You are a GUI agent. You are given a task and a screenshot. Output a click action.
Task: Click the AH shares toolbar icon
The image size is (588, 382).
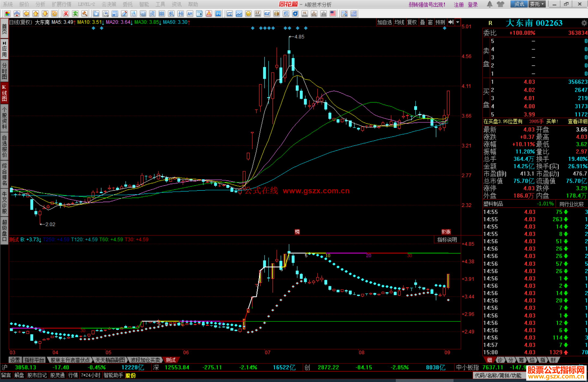click(x=190, y=14)
